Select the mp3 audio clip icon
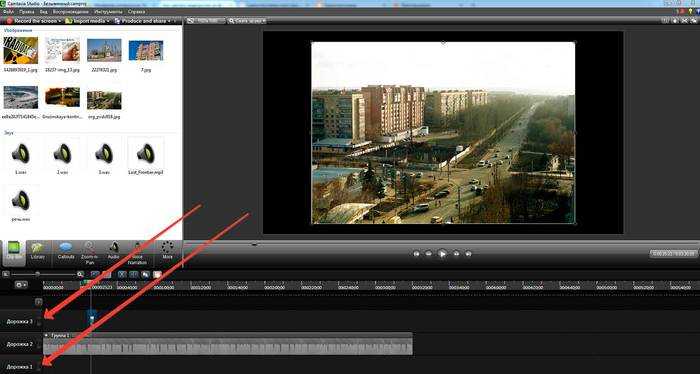This screenshot has width=700, height=374. [x=146, y=154]
